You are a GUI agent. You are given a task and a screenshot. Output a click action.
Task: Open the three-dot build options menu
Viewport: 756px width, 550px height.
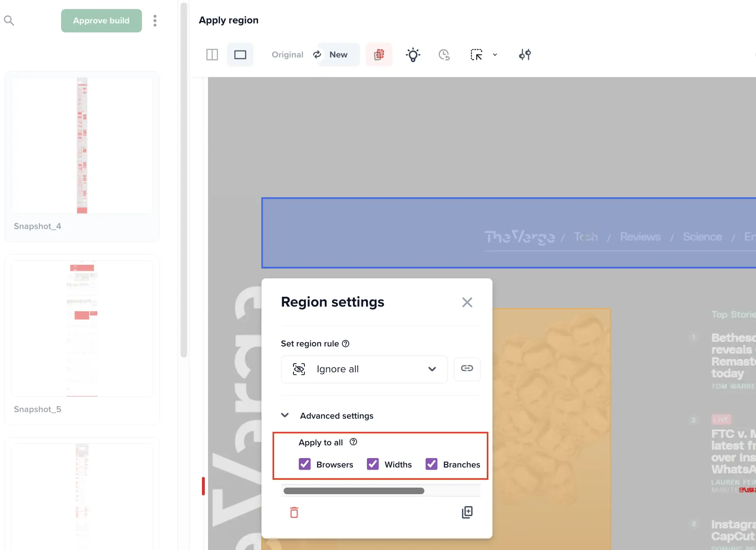155,21
